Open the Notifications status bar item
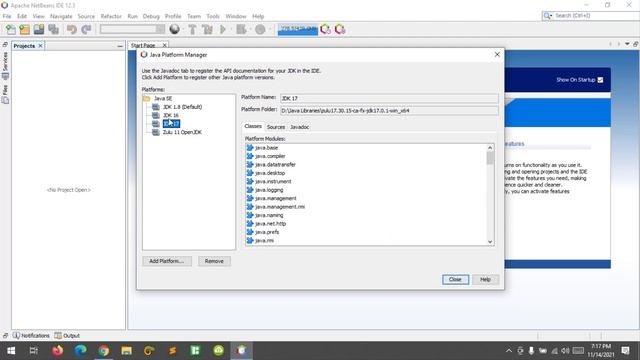 (31, 336)
